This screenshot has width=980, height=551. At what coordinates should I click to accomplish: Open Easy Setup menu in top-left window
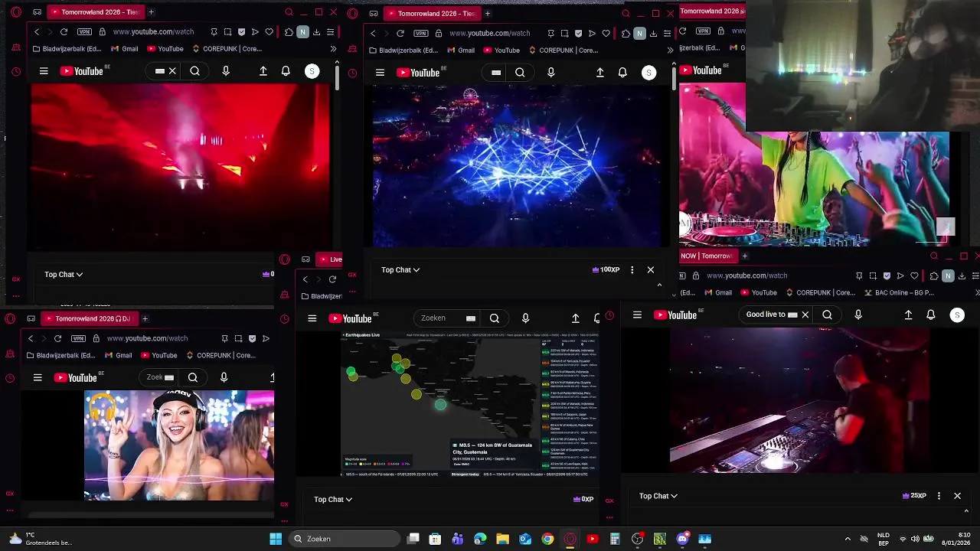330,32
